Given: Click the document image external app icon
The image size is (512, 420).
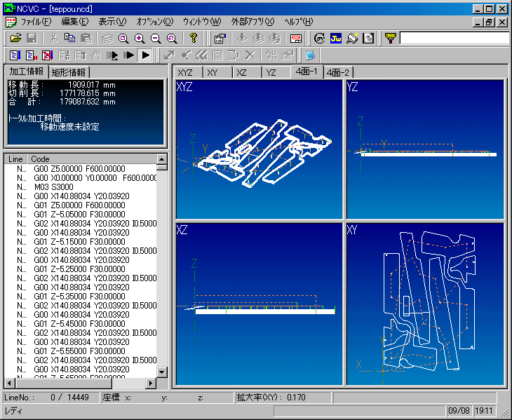Looking at the screenshot, I should tap(368, 39).
